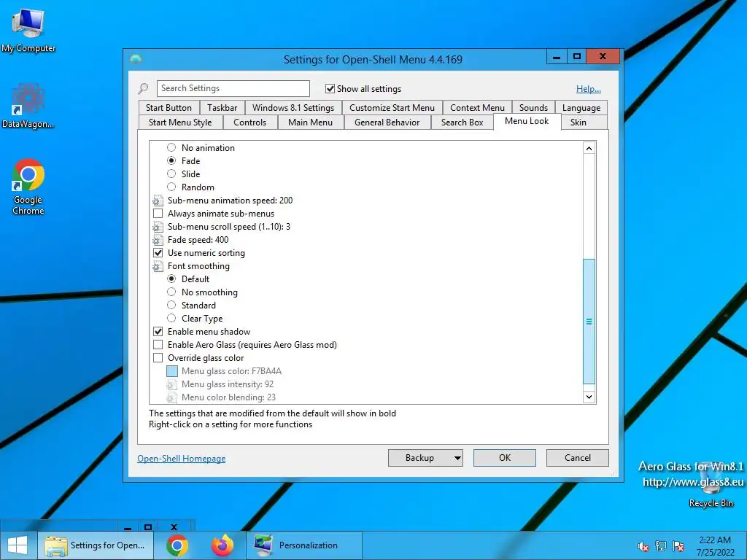Open the Open-Shell Homepage link
The image size is (747, 560).
pos(182,459)
